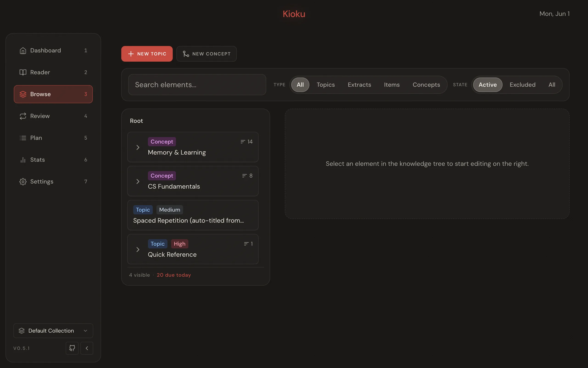
Task: Set type filter to All
Action: click(300, 85)
